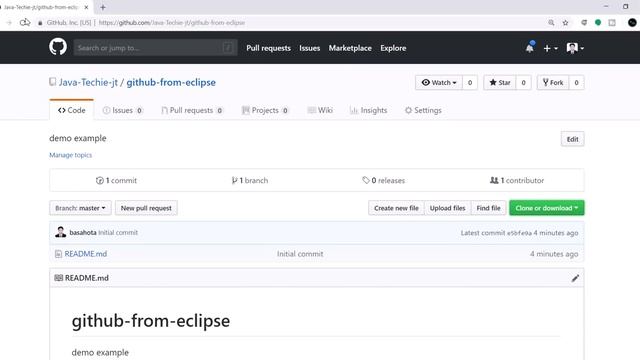The height and width of the screenshot is (360, 640).
Task: Close the Java-Techie-jt browser tab
Action: point(86,7)
